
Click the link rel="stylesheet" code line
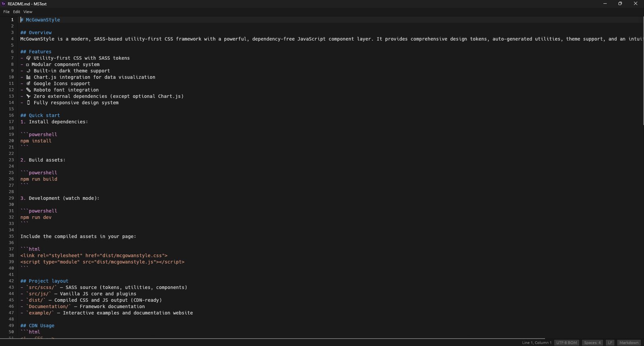(x=94, y=256)
